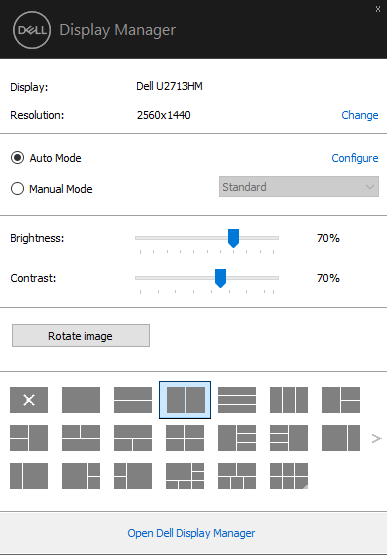The image size is (387, 555).
Task: Enable Auto Mode radio button
Action: [x=17, y=158]
